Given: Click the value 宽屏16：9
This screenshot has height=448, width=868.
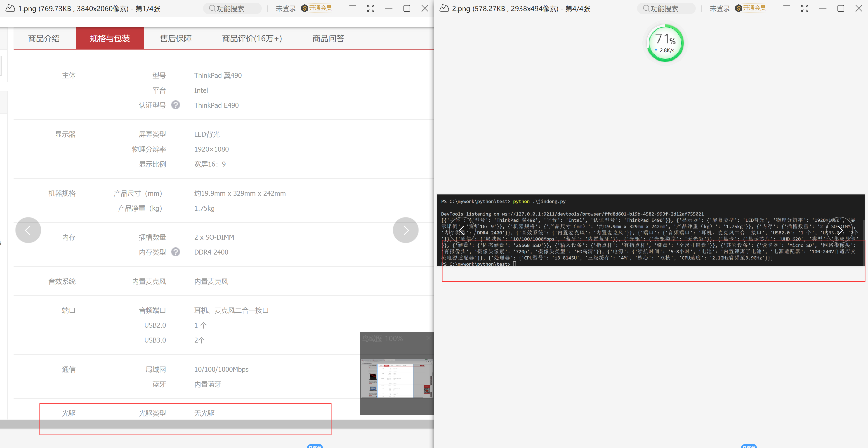Looking at the screenshot, I should coord(210,164).
